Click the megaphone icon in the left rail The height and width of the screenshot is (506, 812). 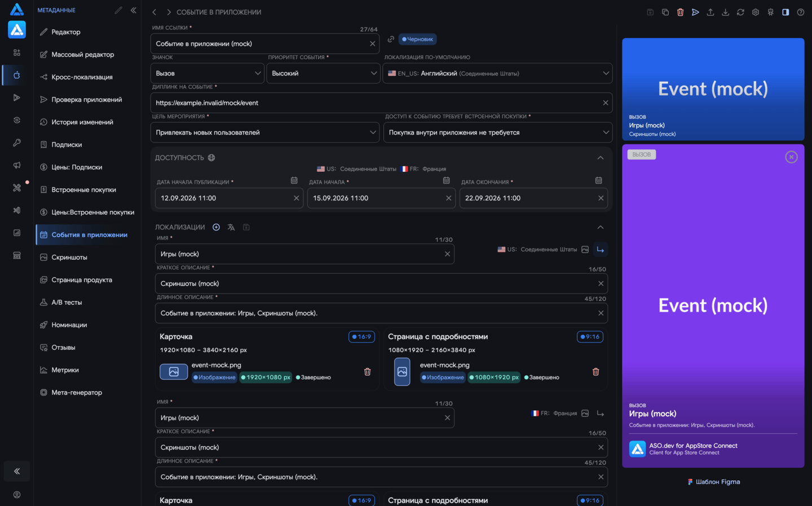point(17,165)
